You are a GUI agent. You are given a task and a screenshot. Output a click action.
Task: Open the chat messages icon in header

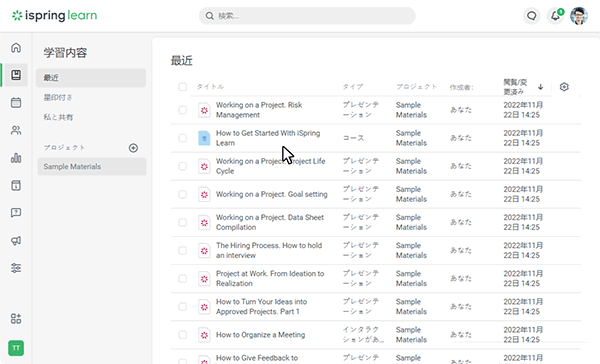point(532,16)
